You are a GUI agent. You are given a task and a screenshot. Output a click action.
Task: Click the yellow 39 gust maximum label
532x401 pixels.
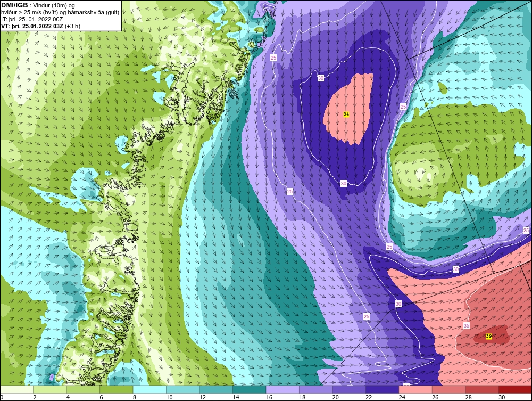[x=488, y=336]
